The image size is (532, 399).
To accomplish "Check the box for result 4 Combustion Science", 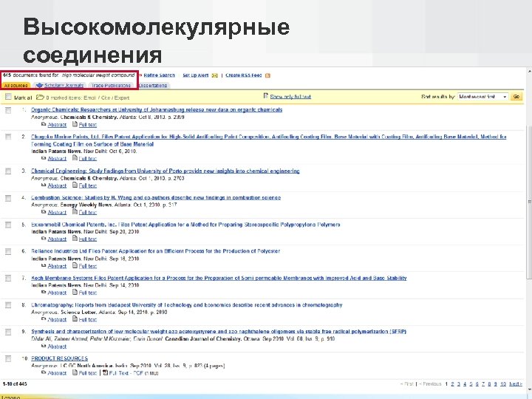I will coord(8,198).
